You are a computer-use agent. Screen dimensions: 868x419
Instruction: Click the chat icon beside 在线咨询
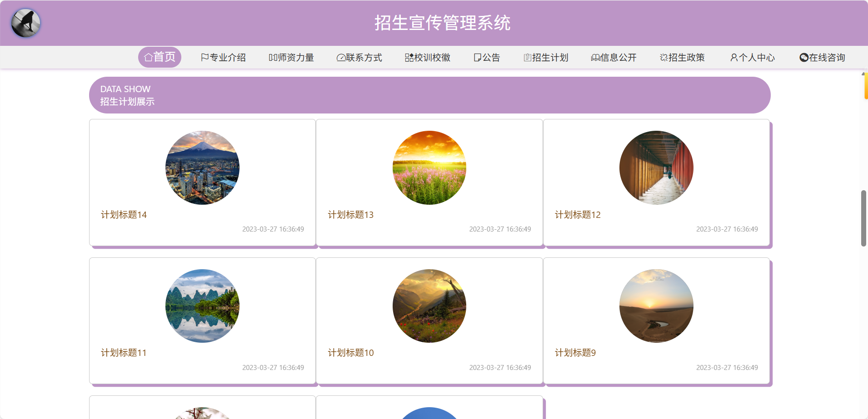click(804, 58)
